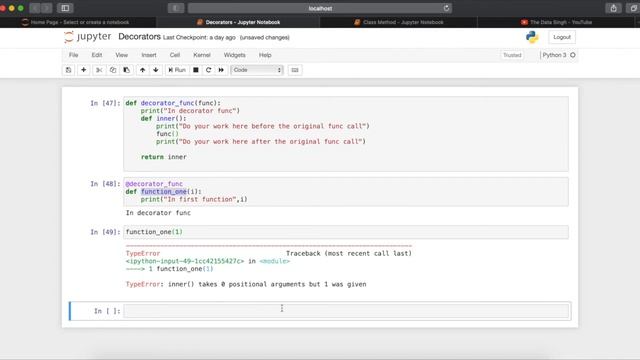Reload the page icon in address bar
Viewport: 640px width, 360px height.
(x=446, y=8)
